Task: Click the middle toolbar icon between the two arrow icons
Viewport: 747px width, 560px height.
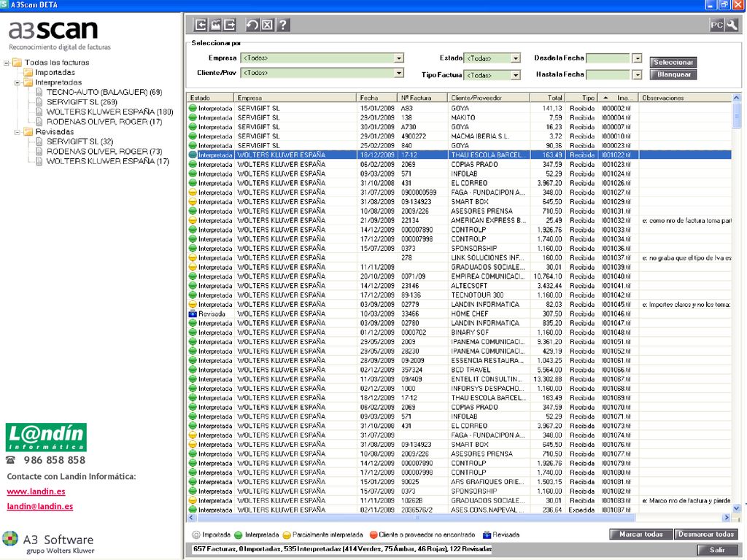Action: point(215,25)
